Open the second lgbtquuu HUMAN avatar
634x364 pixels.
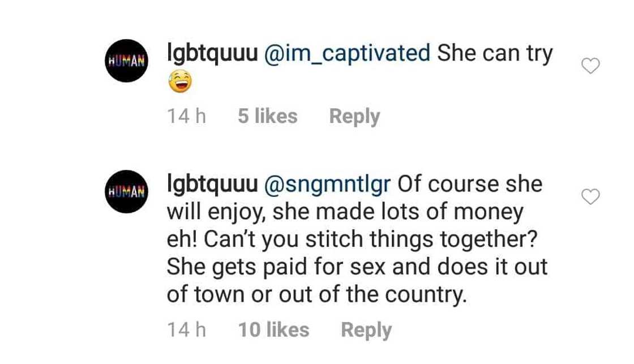(127, 191)
